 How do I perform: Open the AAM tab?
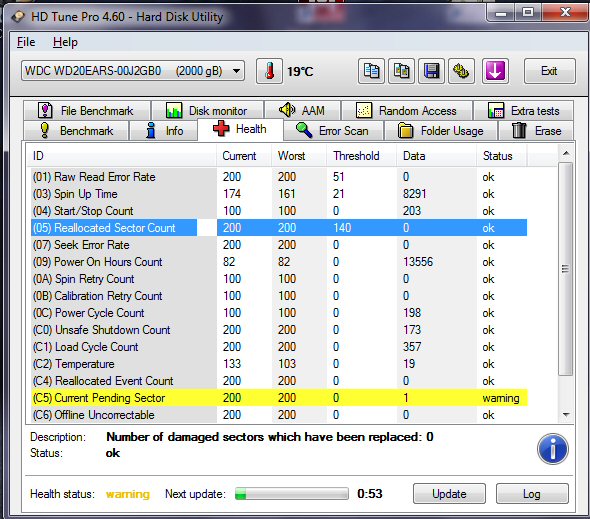tap(303, 110)
